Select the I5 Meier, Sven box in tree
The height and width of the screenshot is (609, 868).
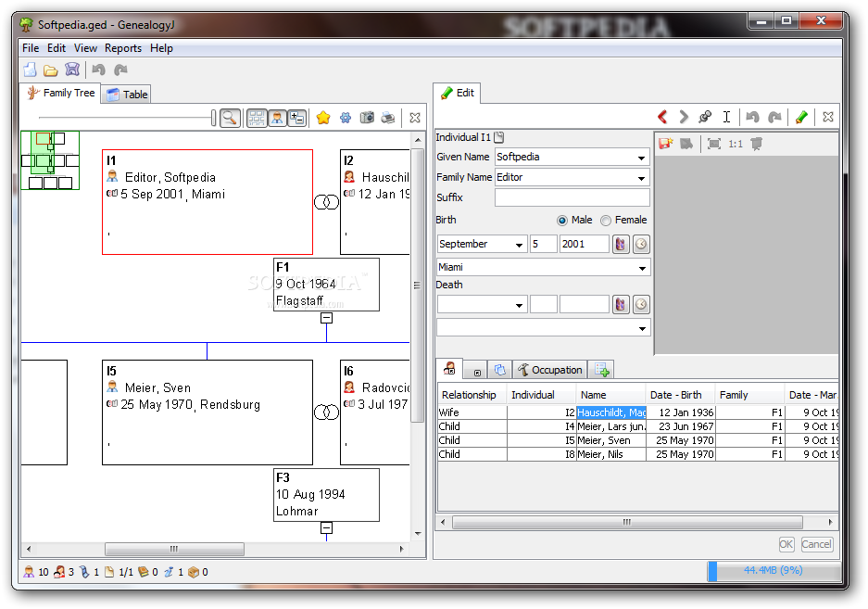coord(207,412)
